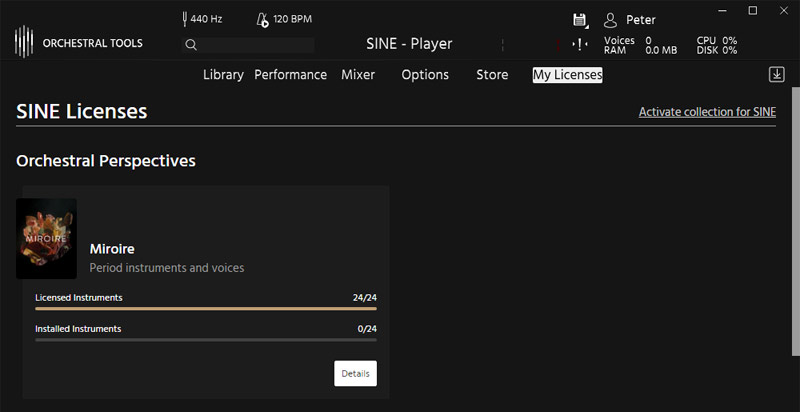Click the search magnifier icon
This screenshot has height=412, width=800.
coord(191,45)
